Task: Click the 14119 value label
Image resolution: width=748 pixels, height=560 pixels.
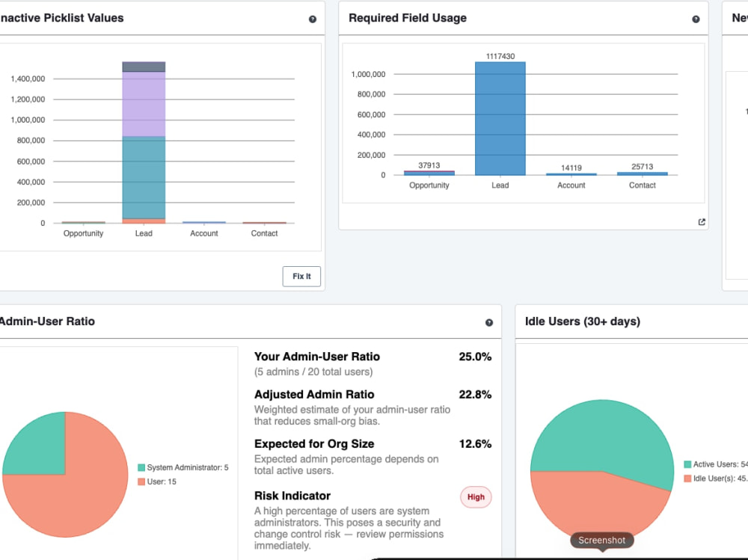Action: 571,168
